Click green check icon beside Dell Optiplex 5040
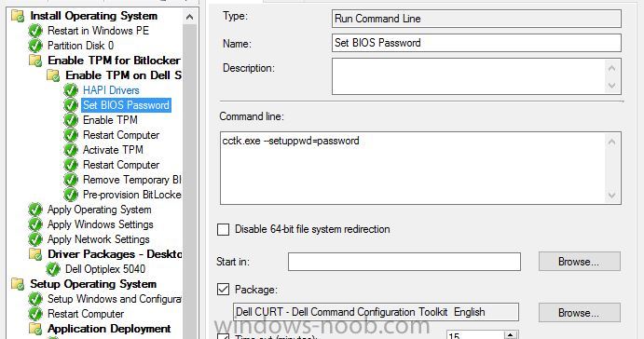The image size is (644, 339). [x=53, y=269]
